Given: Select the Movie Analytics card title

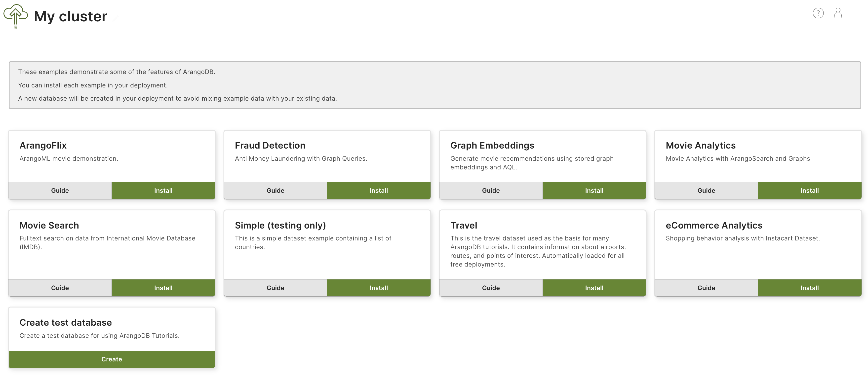Looking at the screenshot, I should click(x=701, y=146).
